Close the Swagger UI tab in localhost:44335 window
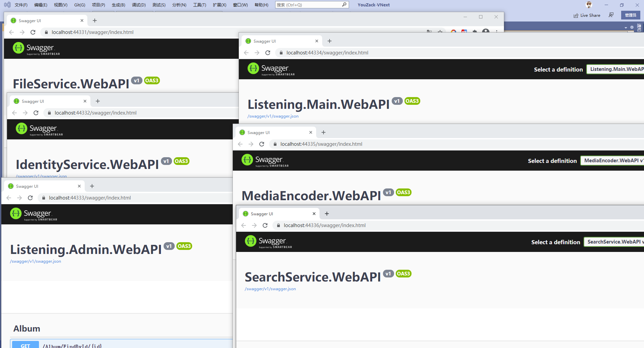Screen dimensions: 644x348 tap(311, 132)
